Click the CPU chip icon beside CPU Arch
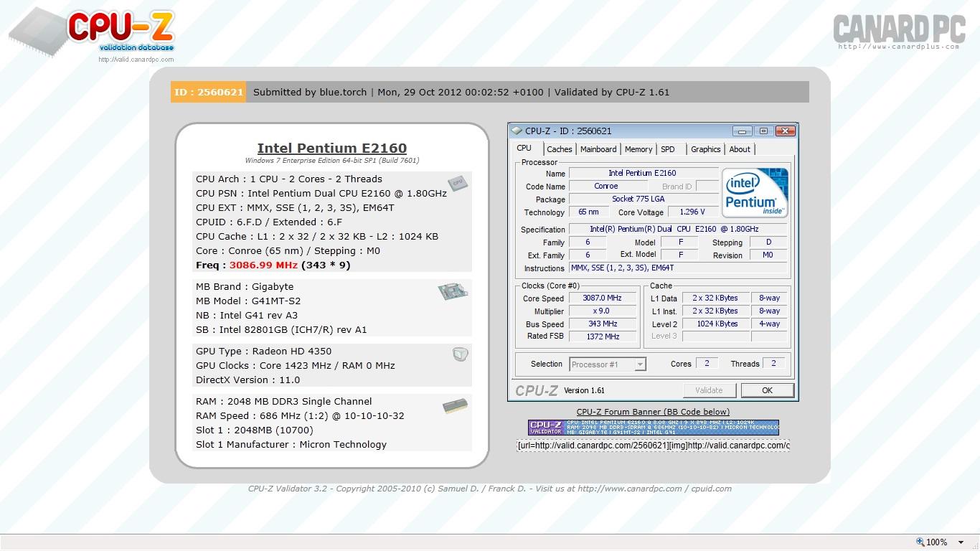 457,183
